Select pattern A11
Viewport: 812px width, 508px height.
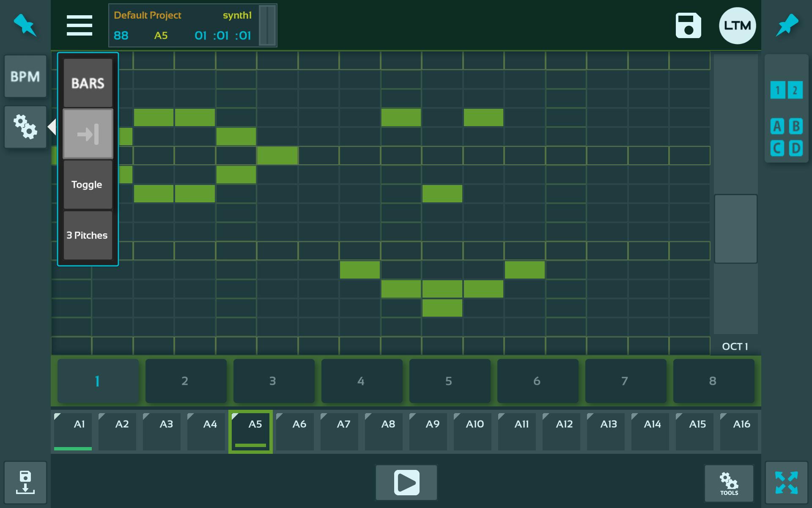click(x=517, y=431)
